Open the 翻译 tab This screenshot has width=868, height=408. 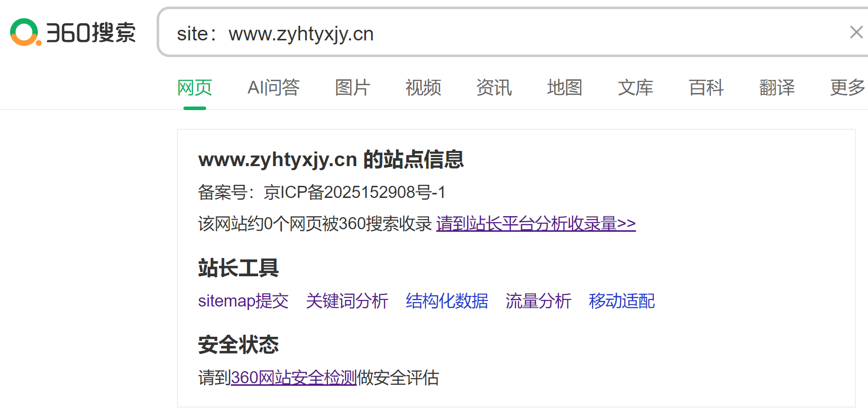pos(777,88)
